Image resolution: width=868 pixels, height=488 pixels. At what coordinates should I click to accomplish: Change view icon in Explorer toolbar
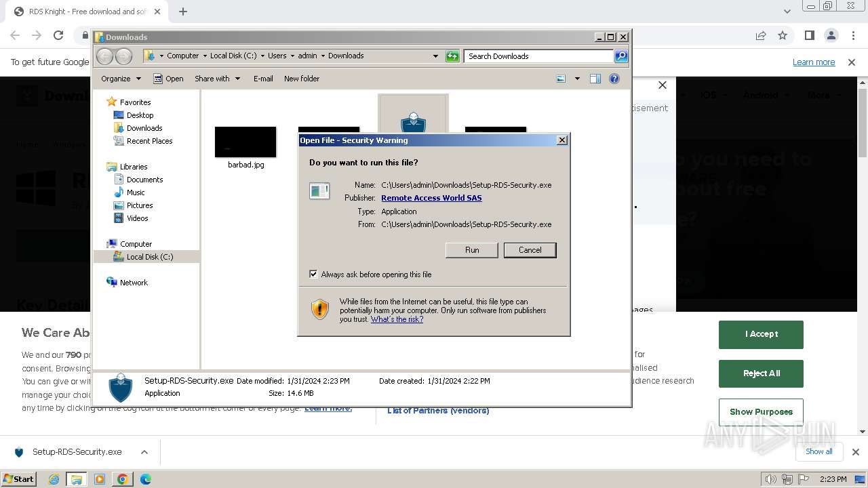561,79
